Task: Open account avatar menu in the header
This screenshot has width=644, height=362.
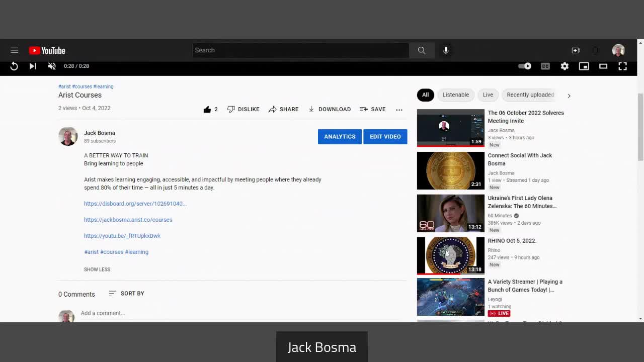Action: (x=618, y=50)
